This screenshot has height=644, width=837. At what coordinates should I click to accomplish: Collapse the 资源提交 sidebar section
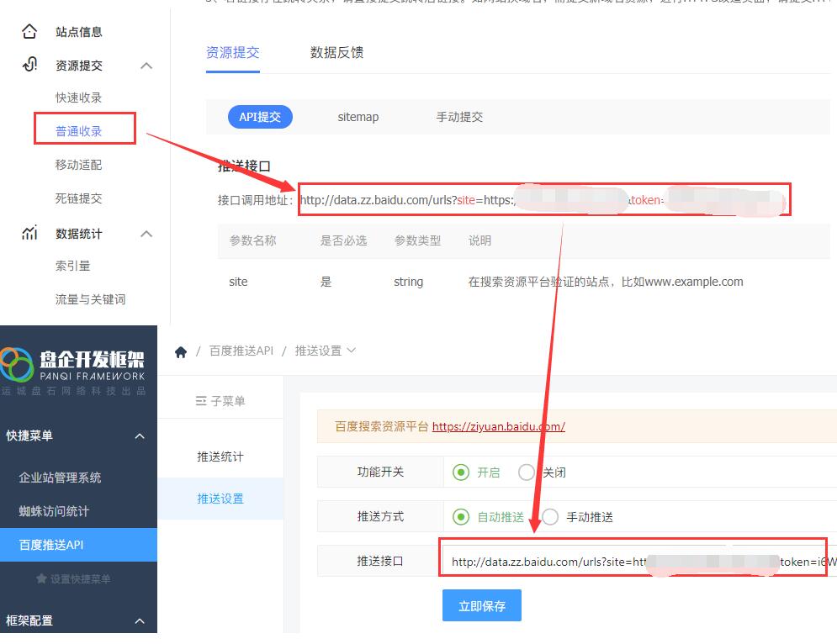click(x=146, y=66)
